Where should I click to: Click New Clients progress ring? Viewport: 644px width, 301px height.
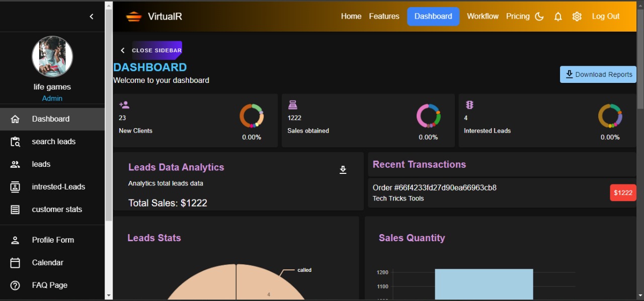[252, 116]
